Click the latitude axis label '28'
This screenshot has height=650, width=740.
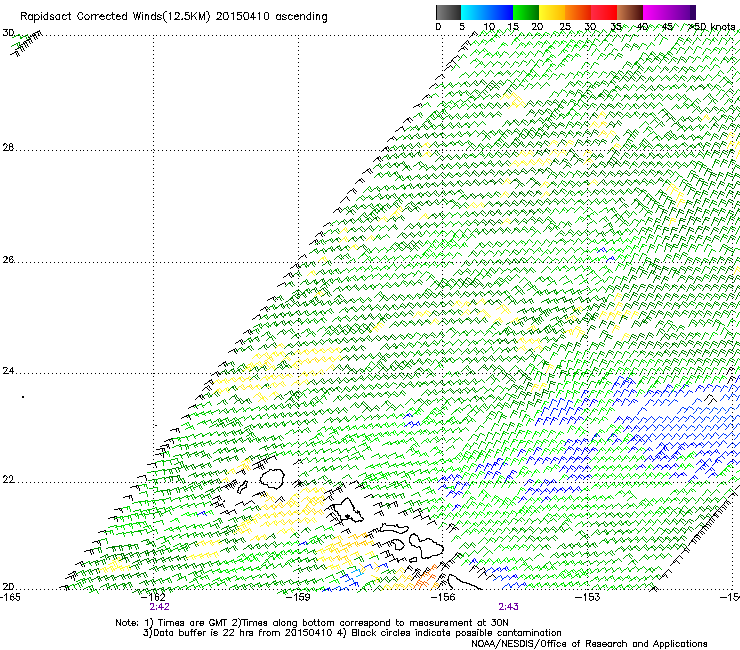8,148
